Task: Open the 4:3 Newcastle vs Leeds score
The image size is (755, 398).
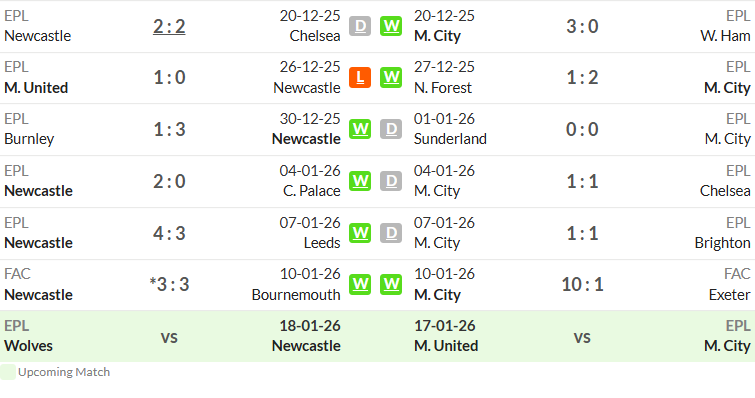Action: (169, 233)
